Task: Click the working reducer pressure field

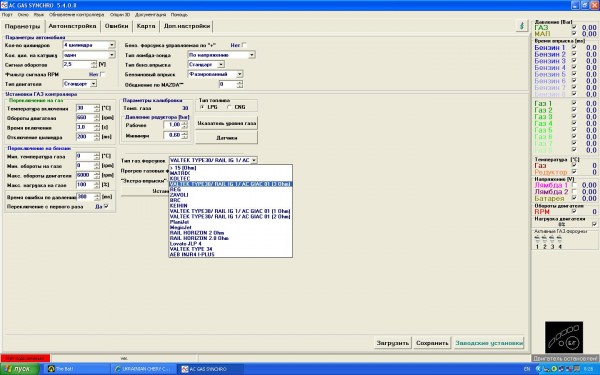Action: (173, 125)
